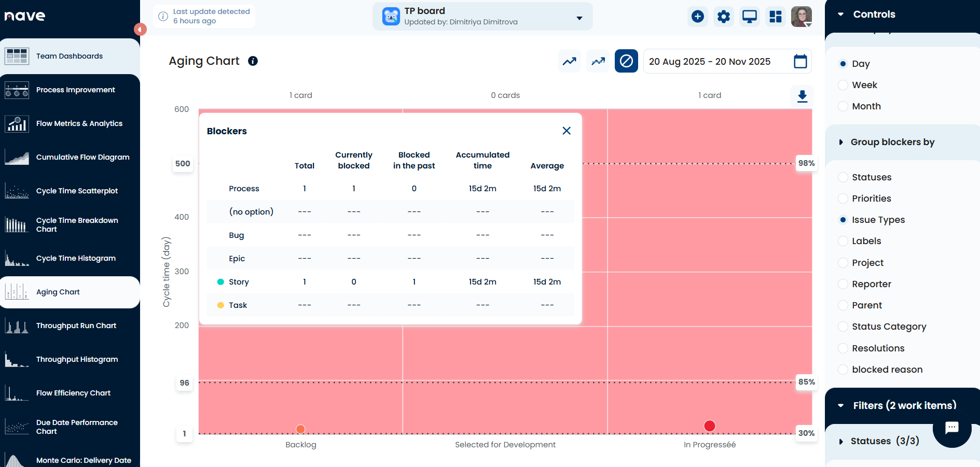Collapse the left sidebar with arrow button

(x=140, y=30)
